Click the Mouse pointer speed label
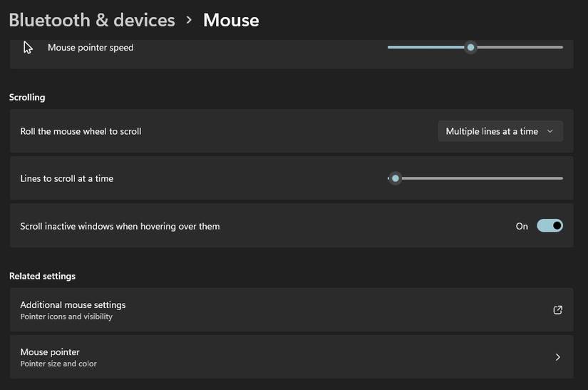The width and height of the screenshot is (588, 390). 91,48
